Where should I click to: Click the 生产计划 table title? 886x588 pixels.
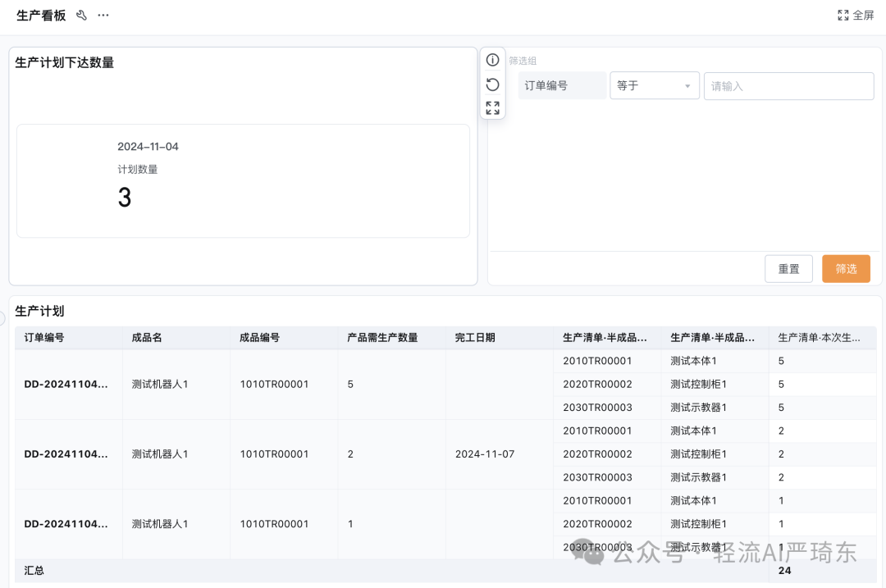click(39, 312)
